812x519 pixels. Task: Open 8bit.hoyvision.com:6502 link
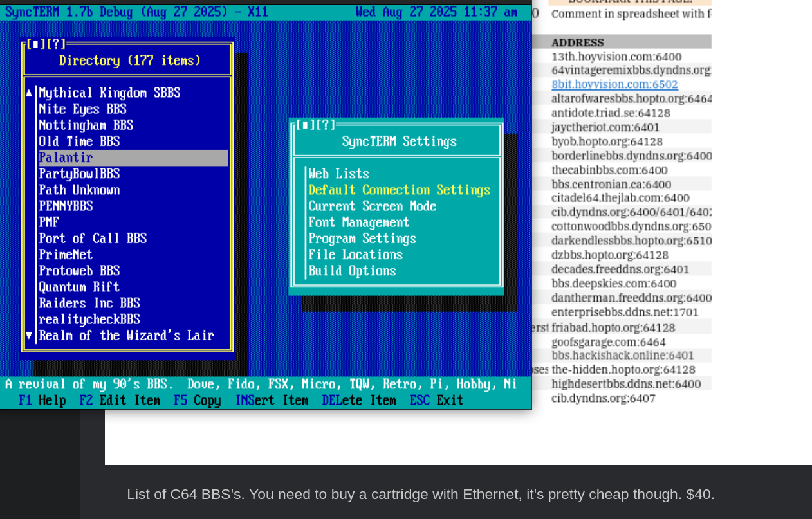614,84
